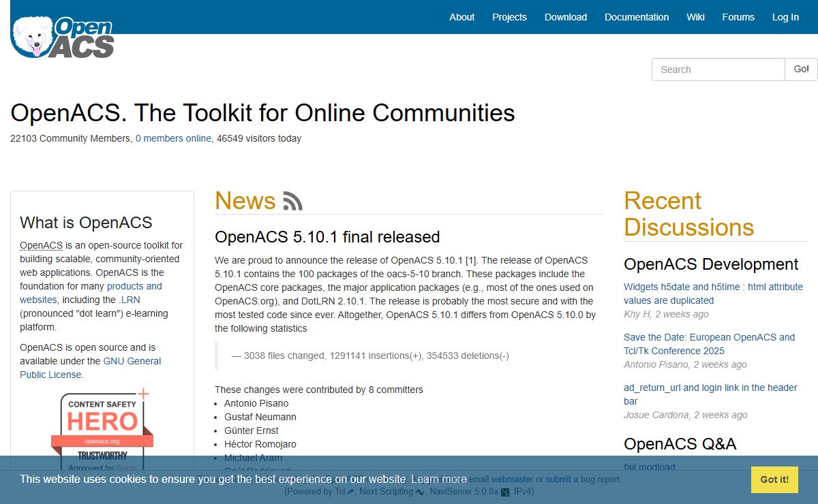Screen dimensions: 818x504
Task: Open Widgets h5date and h5time discussion
Action: pos(713,294)
